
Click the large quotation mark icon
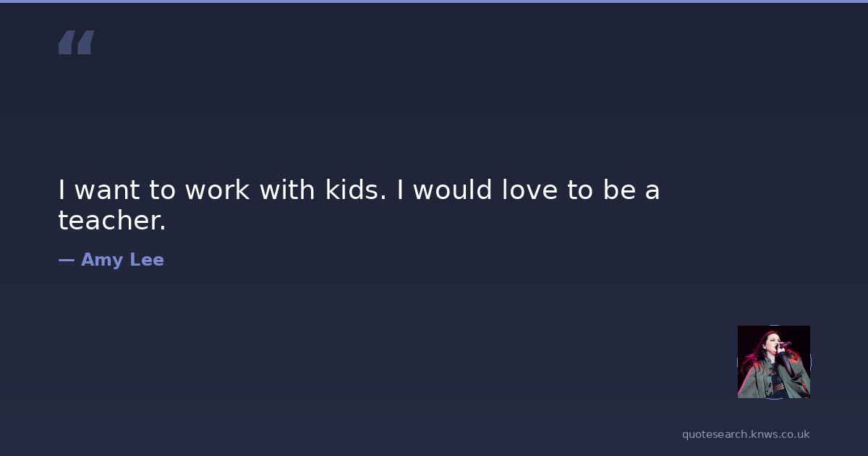(x=76, y=43)
